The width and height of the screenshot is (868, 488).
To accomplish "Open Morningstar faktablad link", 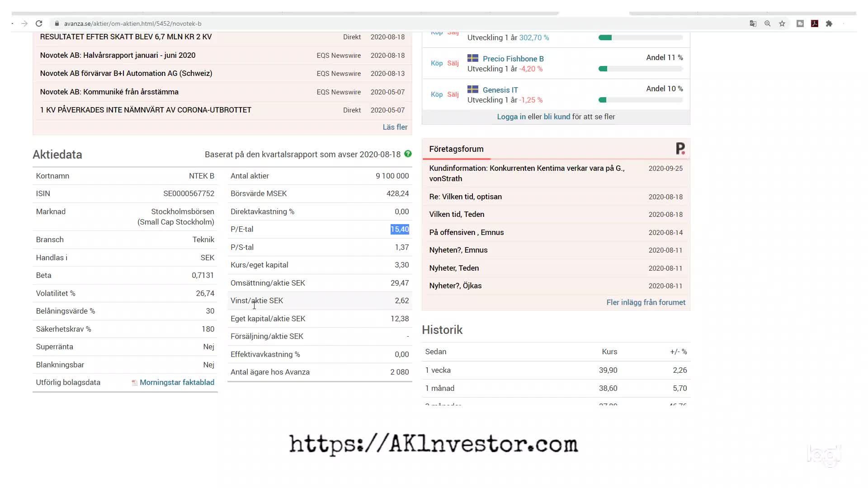I will 177,382.
